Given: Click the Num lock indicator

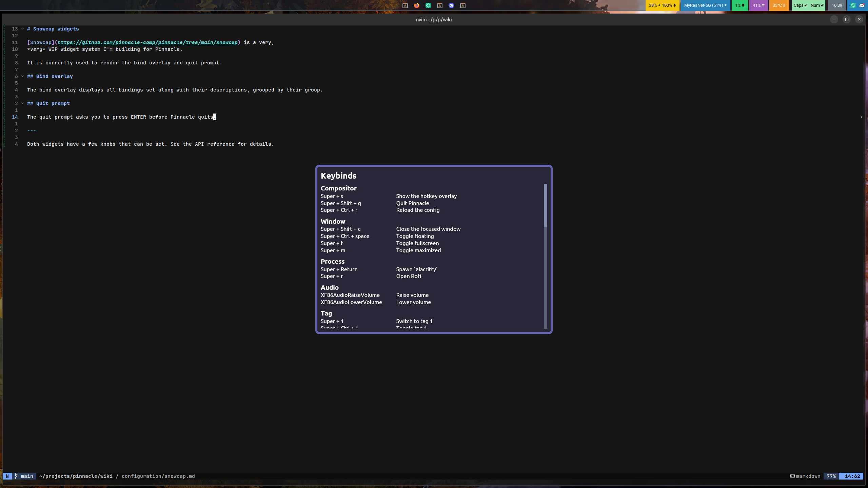Looking at the screenshot, I should point(817,5).
